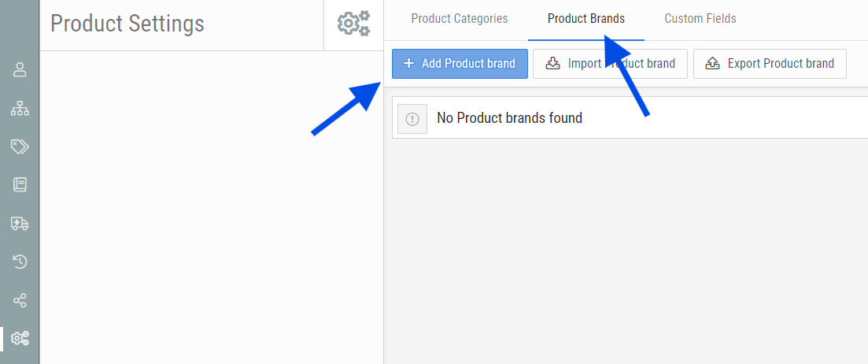
Task: Click the exclamation alert icon in empty list
Action: (x=412, y=119)
